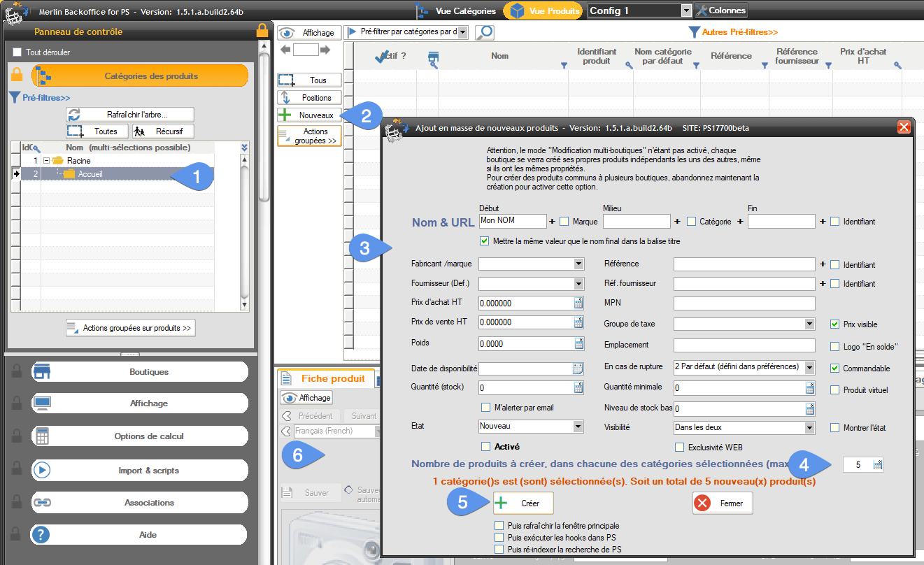Select the Fiche produit tab
924x565 pixels.
click(325, 378)
